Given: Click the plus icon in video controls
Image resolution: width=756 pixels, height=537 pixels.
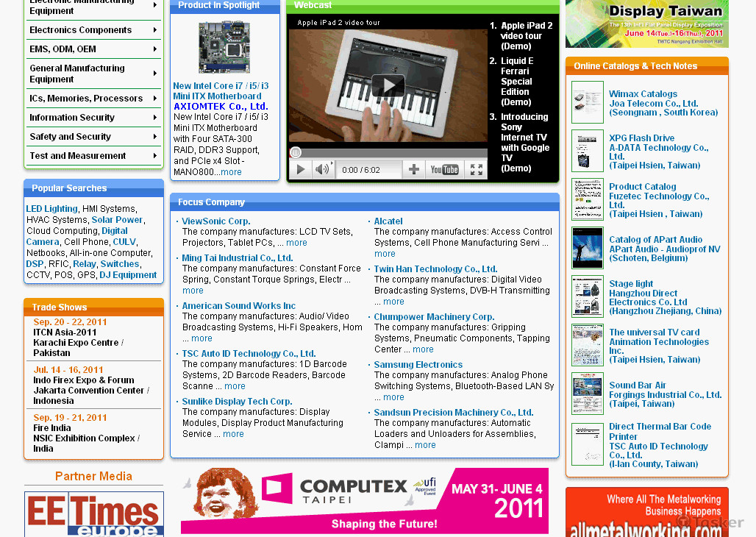Looking at the screenshot, I should click(414, 170).
